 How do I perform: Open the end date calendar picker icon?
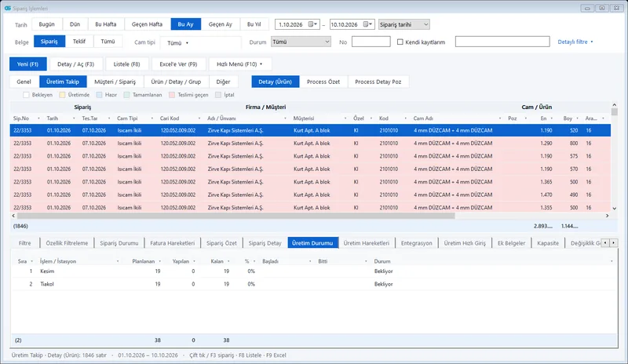pyautogui.click(x=367, y=24)
